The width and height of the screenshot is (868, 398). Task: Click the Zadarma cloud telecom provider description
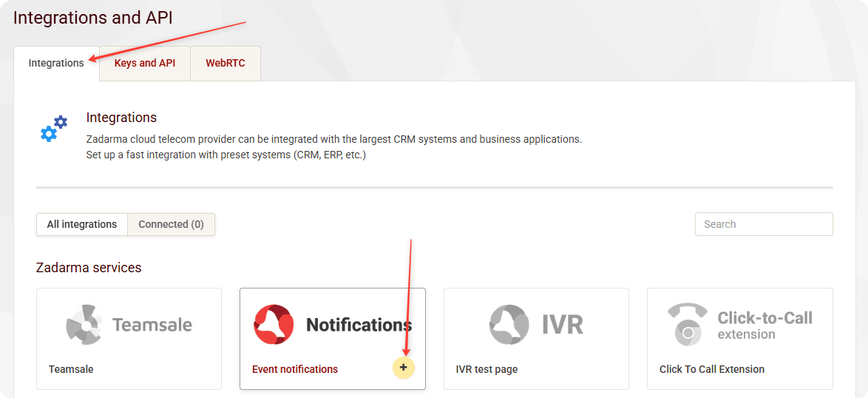pyautogui.click(x=333, y=139)
